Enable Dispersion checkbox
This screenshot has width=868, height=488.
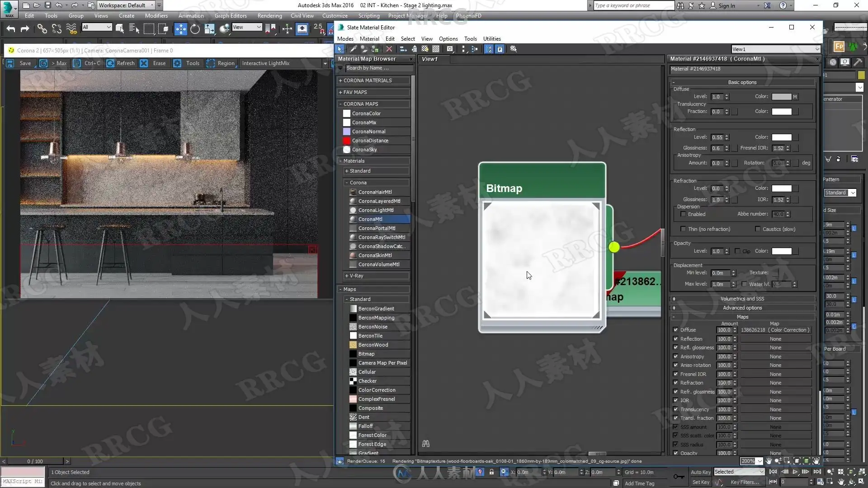[684, 214]
